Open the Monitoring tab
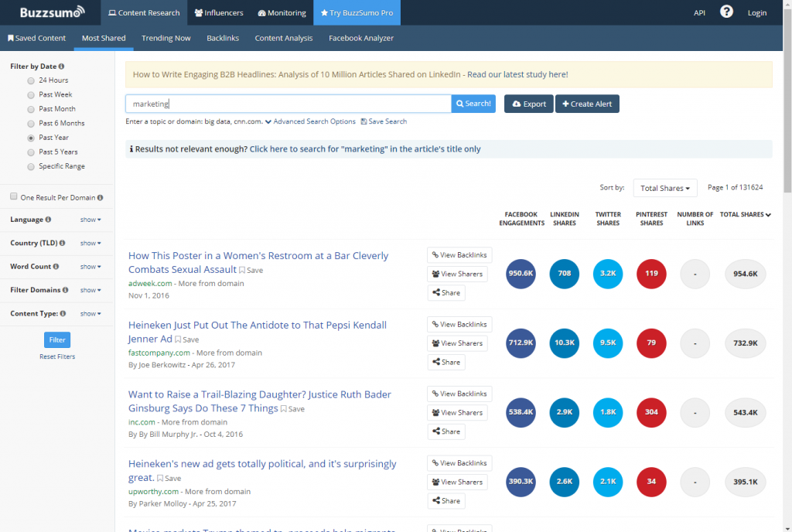 282,12
